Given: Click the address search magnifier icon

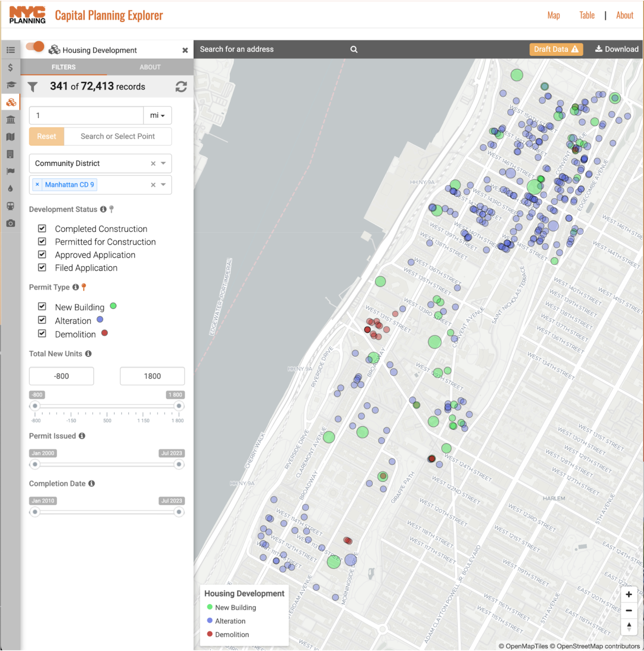Looking at the screenshot, I should pyautogui.click(x=353, y=50).
